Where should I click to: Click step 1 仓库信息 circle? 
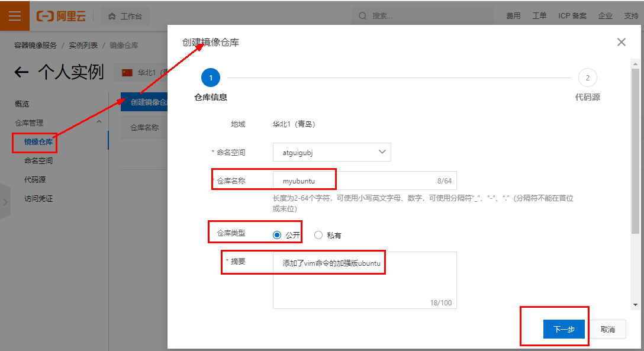tap(211, 78)
